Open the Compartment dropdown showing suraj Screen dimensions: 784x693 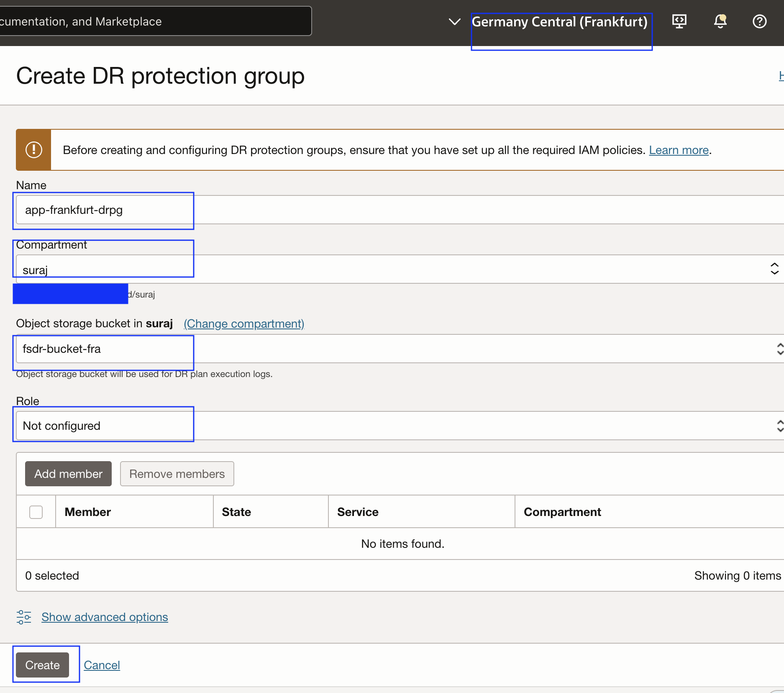400,269
